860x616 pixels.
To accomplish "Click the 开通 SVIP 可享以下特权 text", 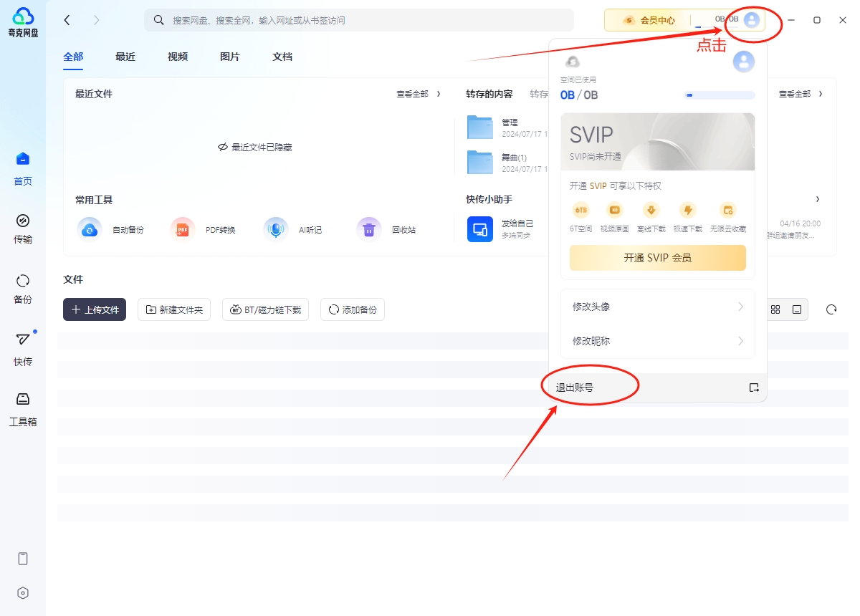I will [616, 186].
